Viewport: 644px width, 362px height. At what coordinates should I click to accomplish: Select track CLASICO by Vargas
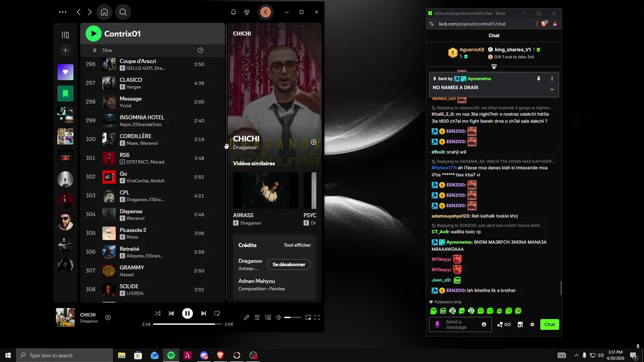152,83
